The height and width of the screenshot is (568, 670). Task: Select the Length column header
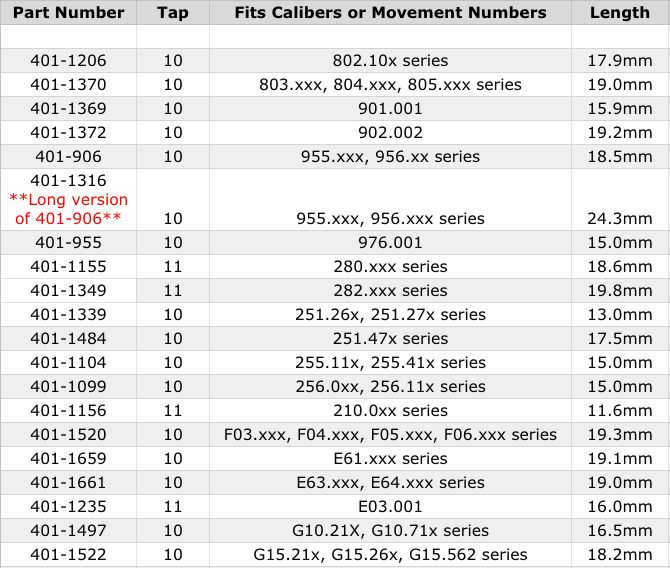pos(619,13)
